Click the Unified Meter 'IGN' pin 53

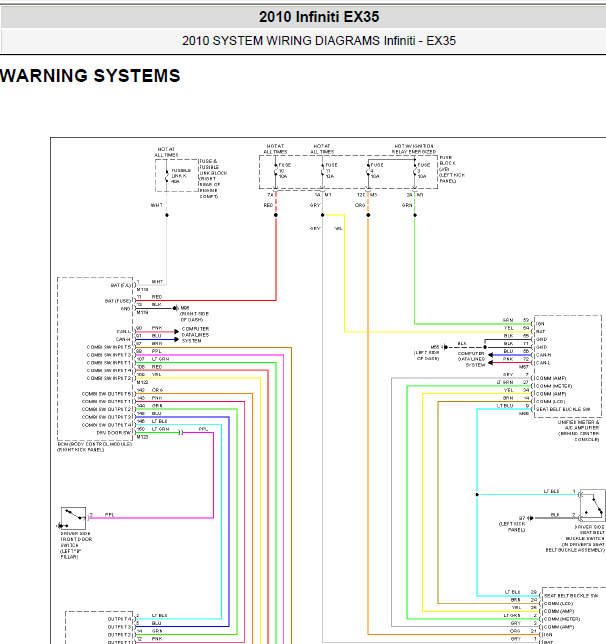coord(540,324)
